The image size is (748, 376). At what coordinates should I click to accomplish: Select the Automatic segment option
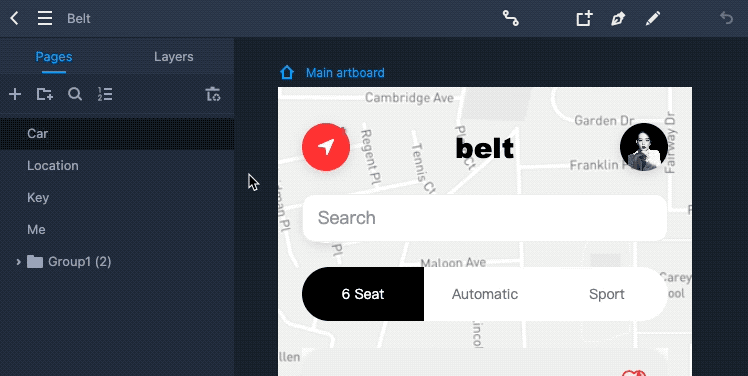click(x=485, y=294)
